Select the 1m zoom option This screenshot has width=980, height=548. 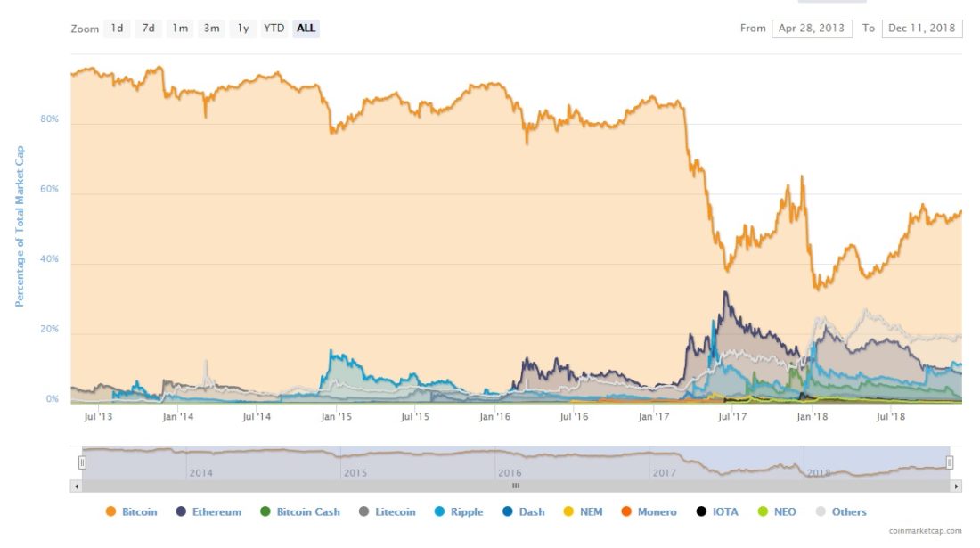click(x=180, y=29)
